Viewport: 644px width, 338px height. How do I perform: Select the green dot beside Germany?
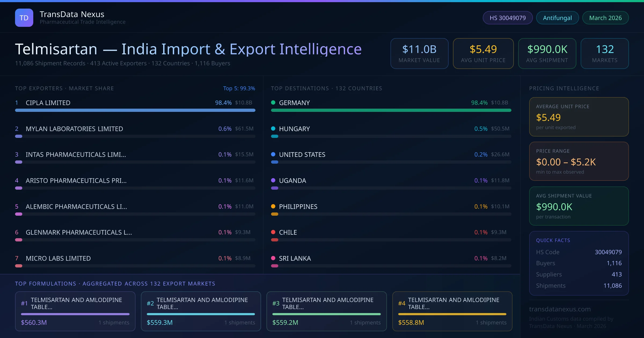[273, 102]
